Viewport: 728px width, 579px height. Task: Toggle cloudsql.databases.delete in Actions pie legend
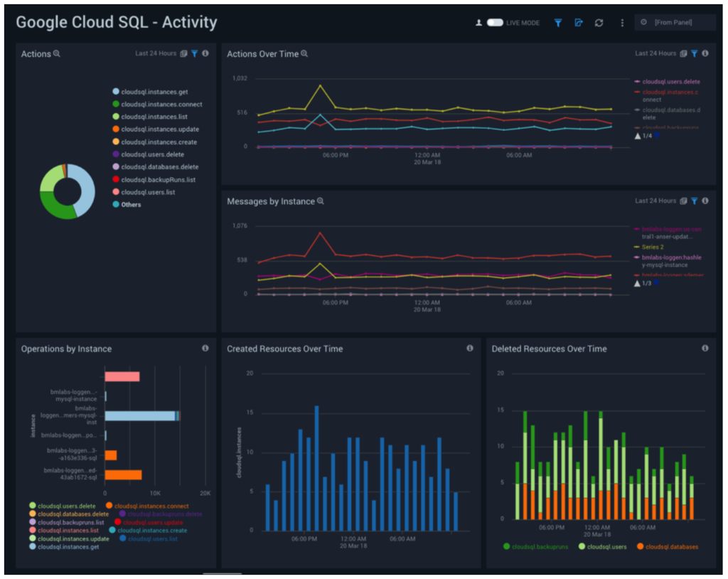coord(156,167)
